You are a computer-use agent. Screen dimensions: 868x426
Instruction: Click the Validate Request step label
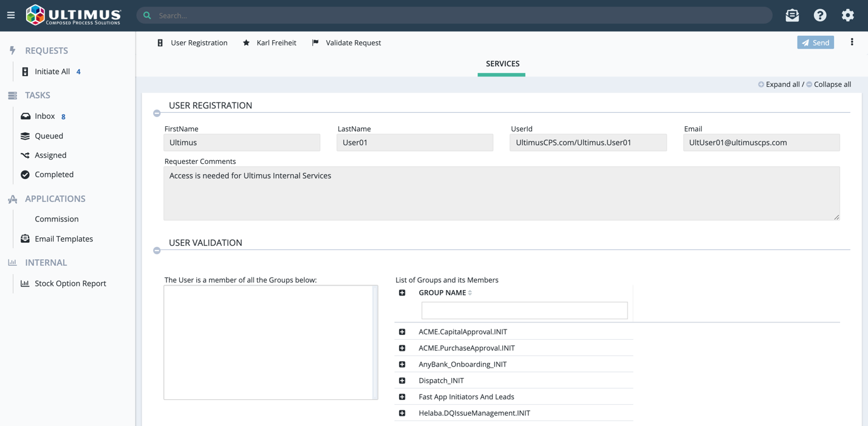[x=354, y=43]
